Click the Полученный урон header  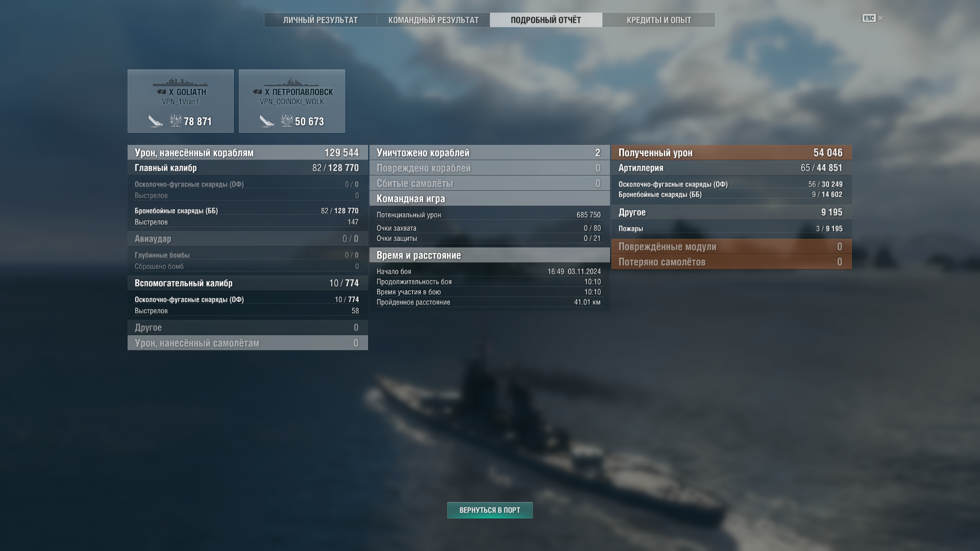click(x=731, y=153)
